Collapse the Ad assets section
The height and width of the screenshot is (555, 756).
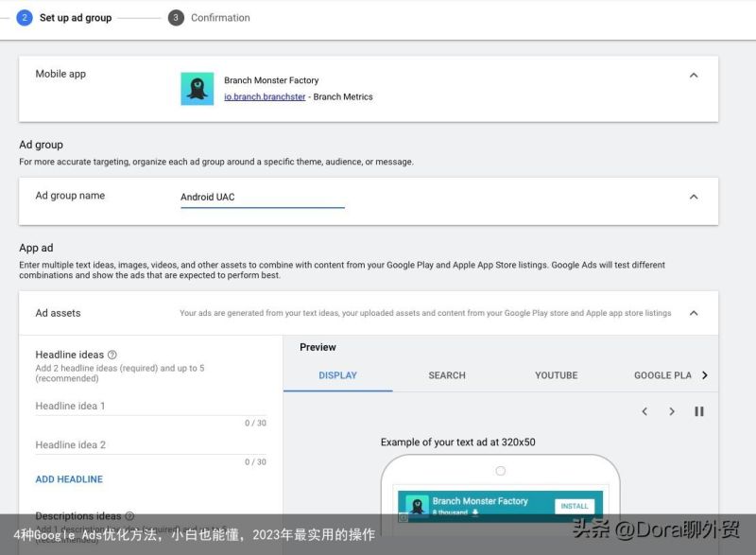click(x=694, y=313)
